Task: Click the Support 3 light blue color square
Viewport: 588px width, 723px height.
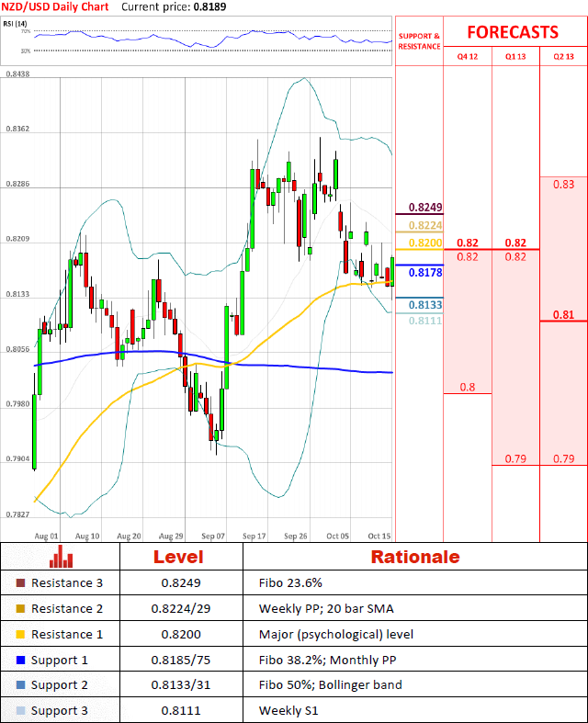Action: tap(21, 710)
